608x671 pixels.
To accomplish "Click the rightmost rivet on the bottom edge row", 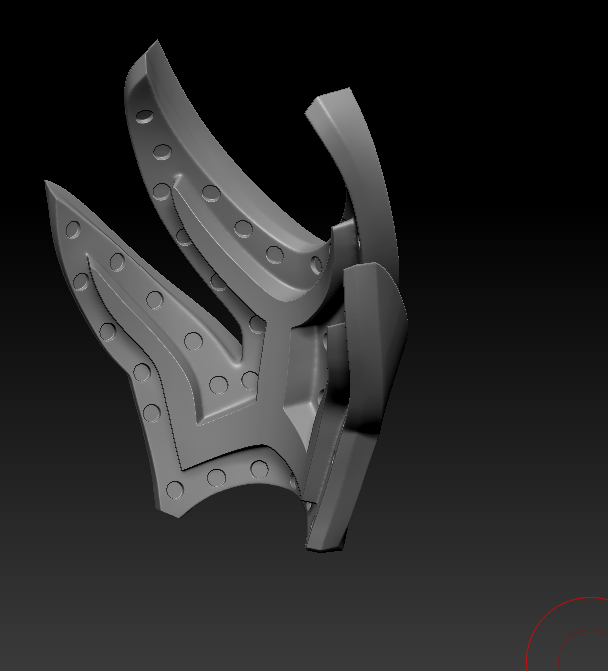I will pyautogui.click(x=260, y=468).
